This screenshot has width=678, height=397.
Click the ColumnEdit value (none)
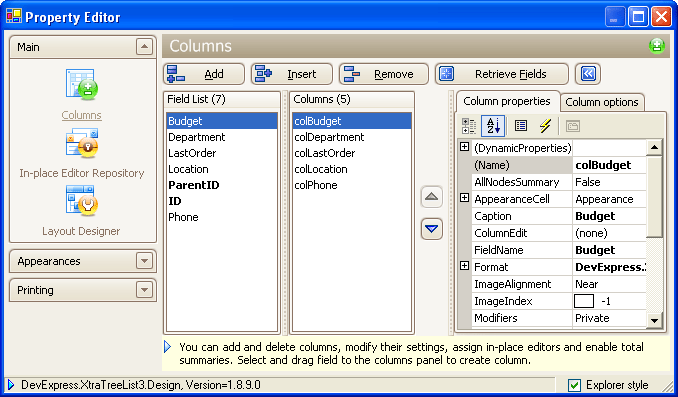tap(609, 233)
